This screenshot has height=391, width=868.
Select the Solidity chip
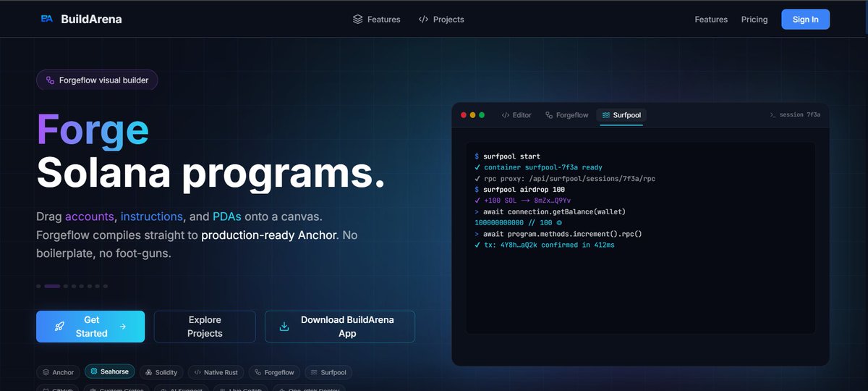(161, 372)
